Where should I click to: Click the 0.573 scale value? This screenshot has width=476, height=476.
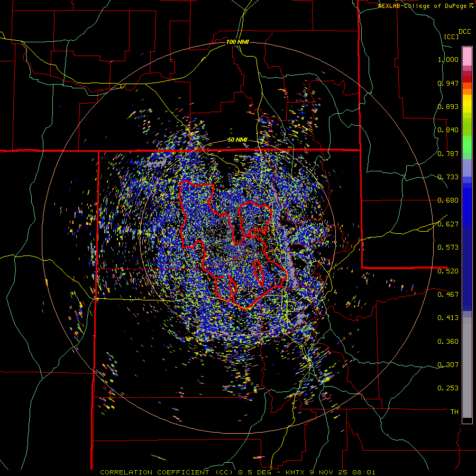[x=448, y=248]
